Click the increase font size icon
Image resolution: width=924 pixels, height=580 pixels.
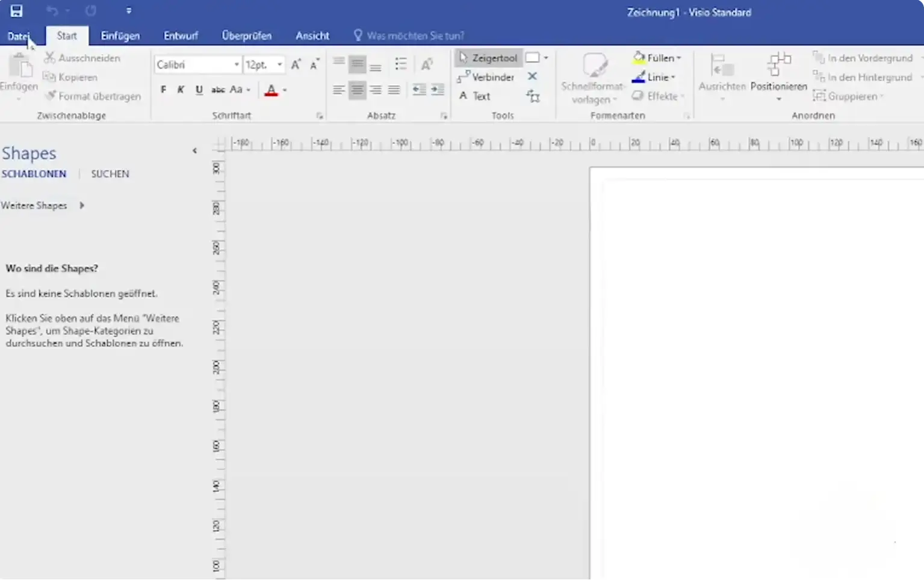coord(296,65)
